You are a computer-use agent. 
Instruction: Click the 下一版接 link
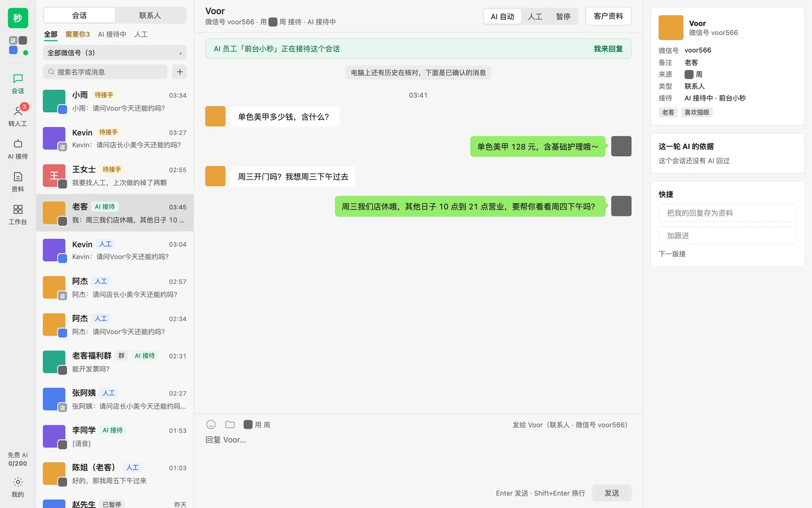(x=672, y=253)
